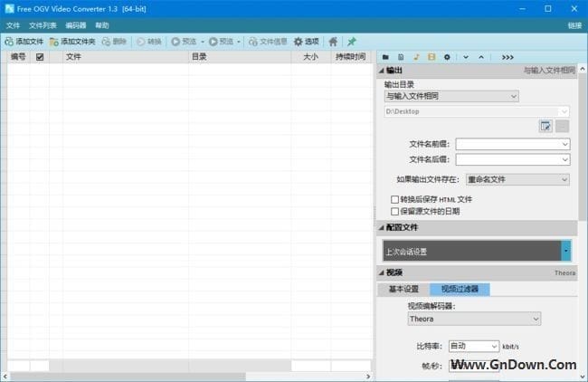This screenshot has width=588, height=382.
Task: Collapse the 配置文件 section
Action: click(x=382, y=227)
